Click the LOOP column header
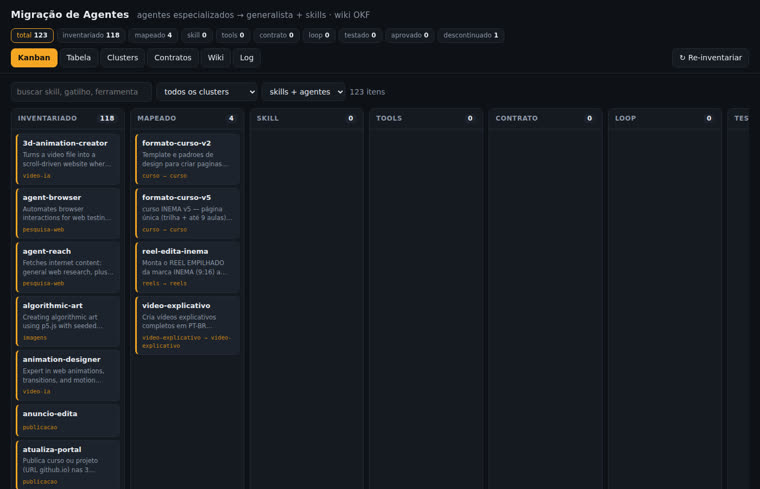 click(x=665, y=118)
